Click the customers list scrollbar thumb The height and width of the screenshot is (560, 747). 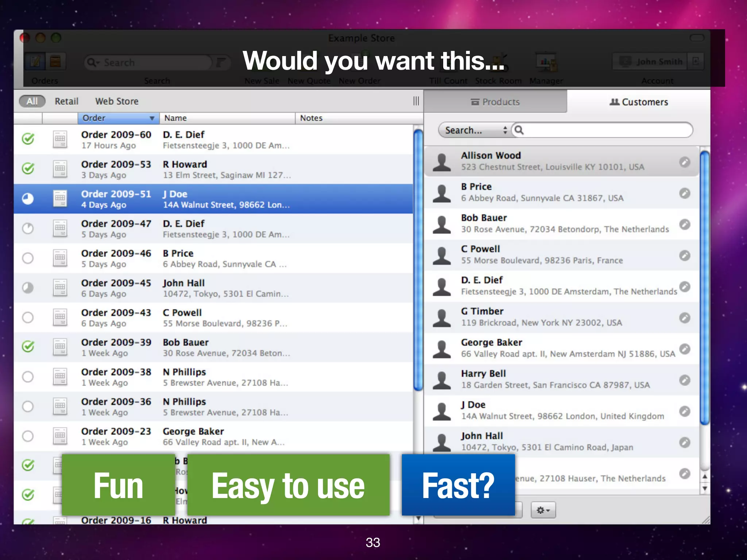coord(705,288)
